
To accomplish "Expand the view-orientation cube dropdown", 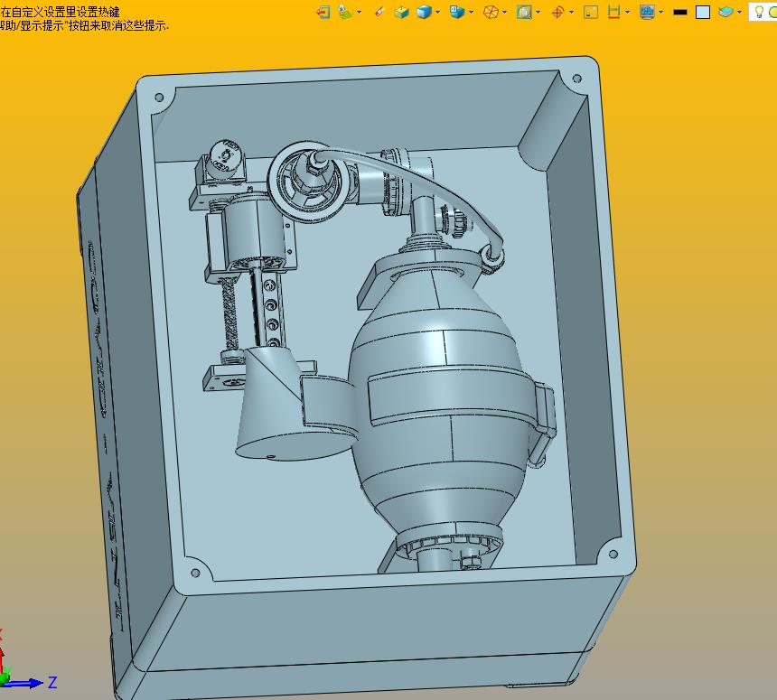I will [x=471, y=13].
